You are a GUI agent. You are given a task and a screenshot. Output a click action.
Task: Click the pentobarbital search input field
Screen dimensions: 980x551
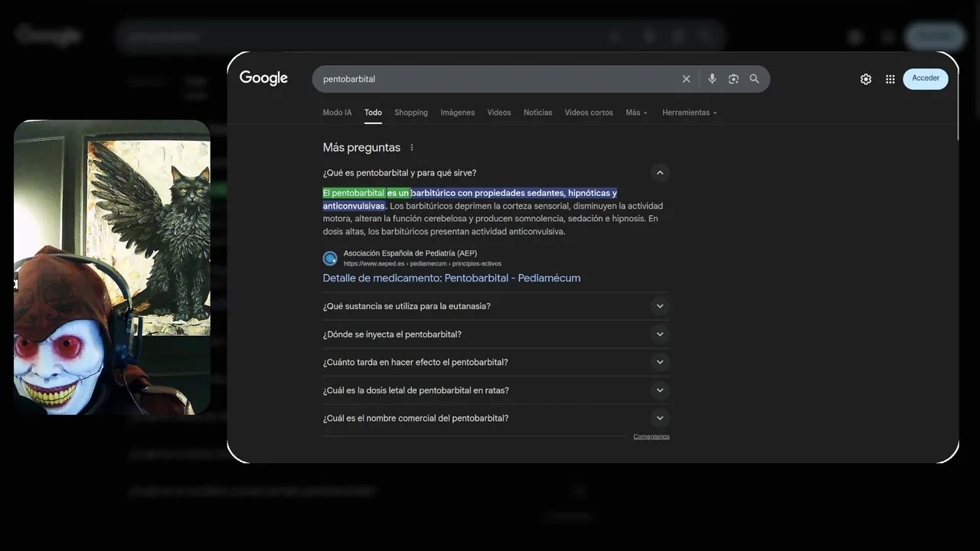pos(498,79)
